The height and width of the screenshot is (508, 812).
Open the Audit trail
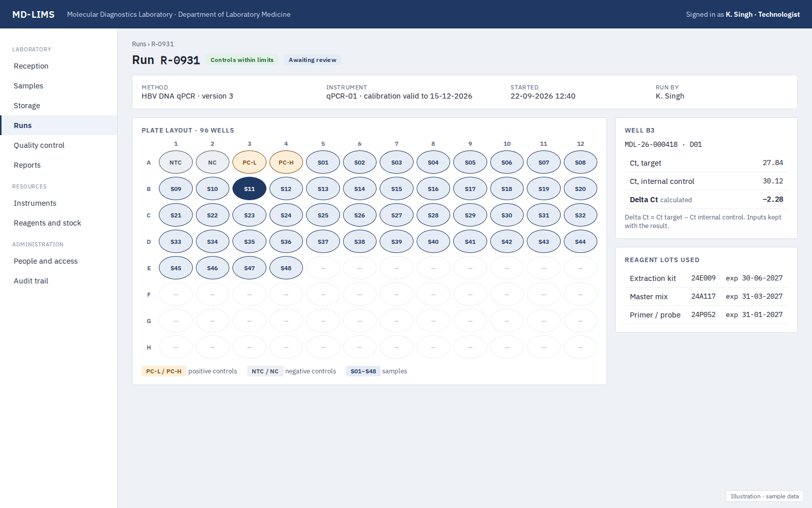click(58, 281)
